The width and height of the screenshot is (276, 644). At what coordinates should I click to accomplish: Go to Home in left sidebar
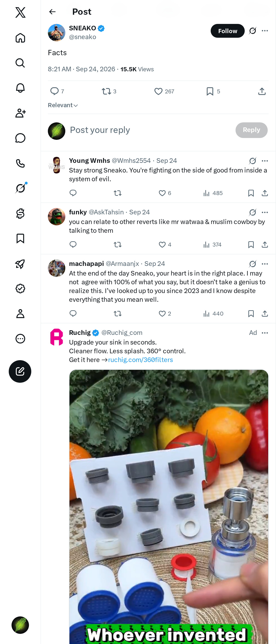[x=20, y=38]
